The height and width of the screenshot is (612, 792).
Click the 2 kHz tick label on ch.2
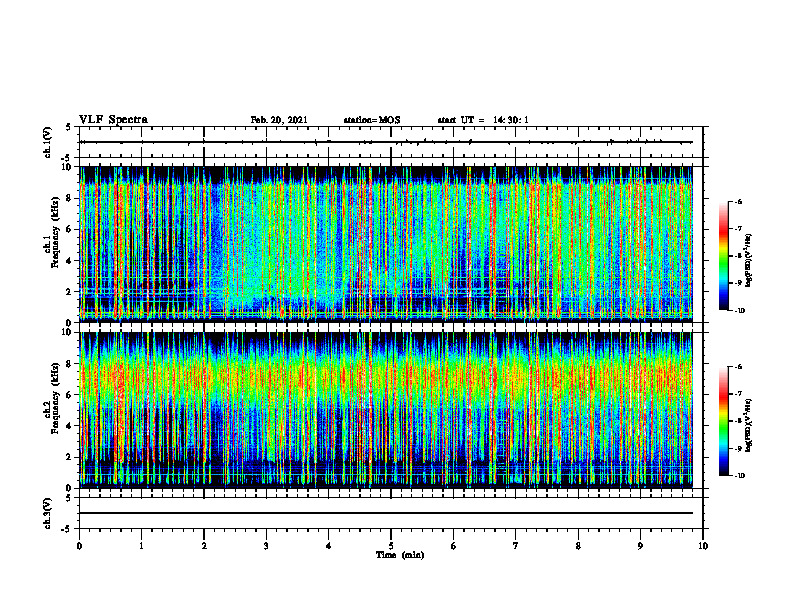coord(70,457)
